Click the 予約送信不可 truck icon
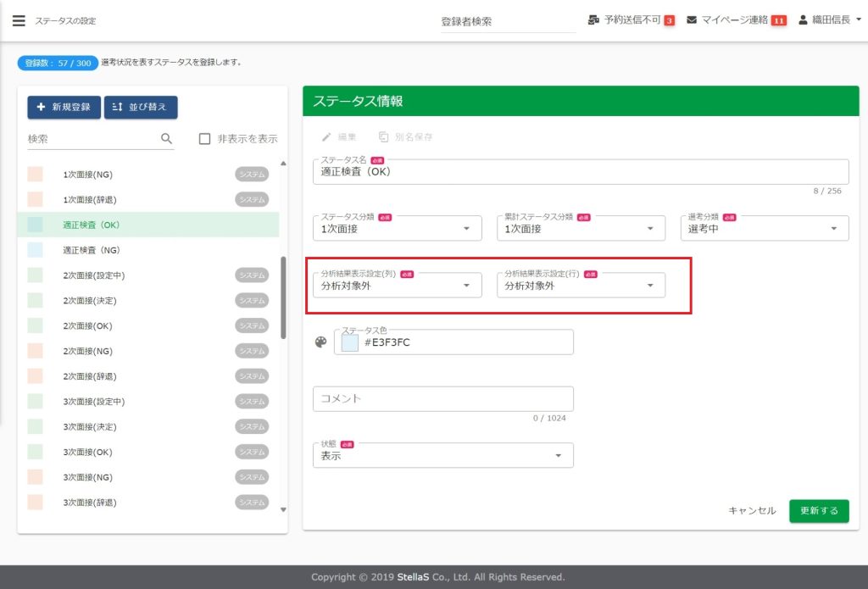Viewport: 868px width, 589px height. [x=593, y=20]
